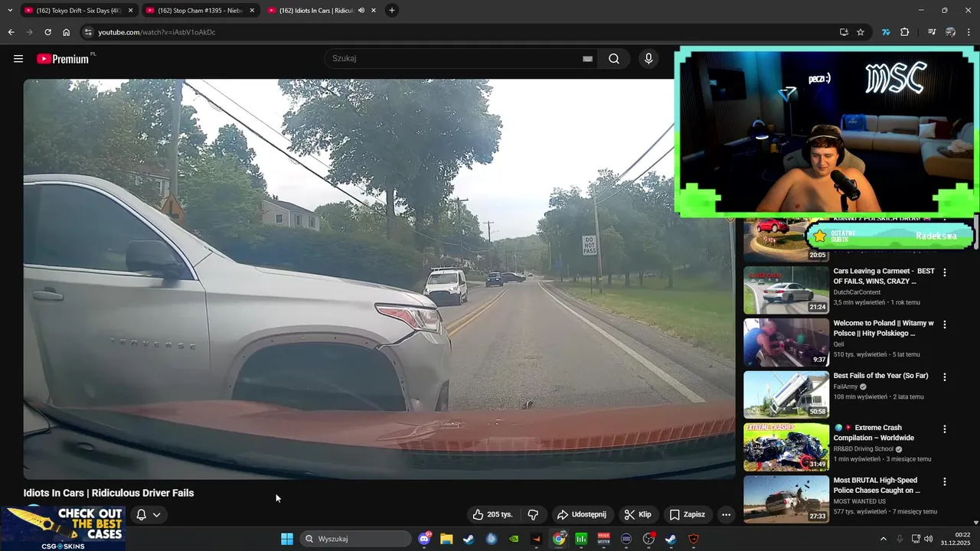Open options menu for Extreme Crash Compilation

pyautogui.click(x=945, y=429)
